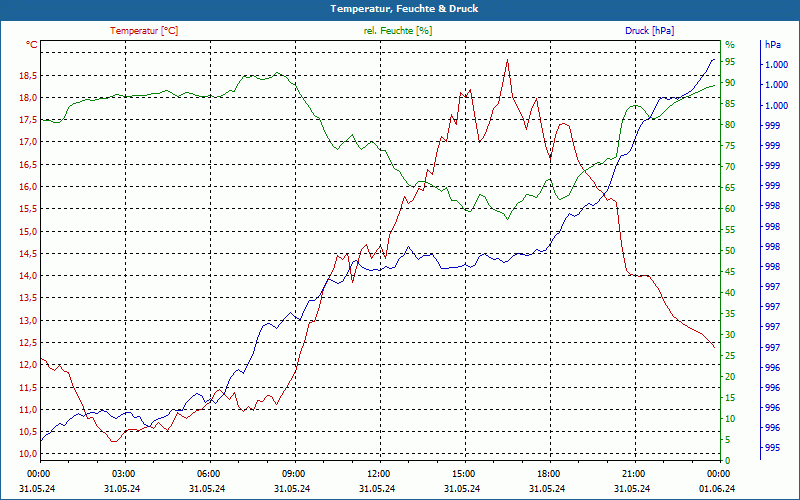Viewport: 800px width, 500px height.
Task: Click the green '20' humidity axis value
Action: 730,377
